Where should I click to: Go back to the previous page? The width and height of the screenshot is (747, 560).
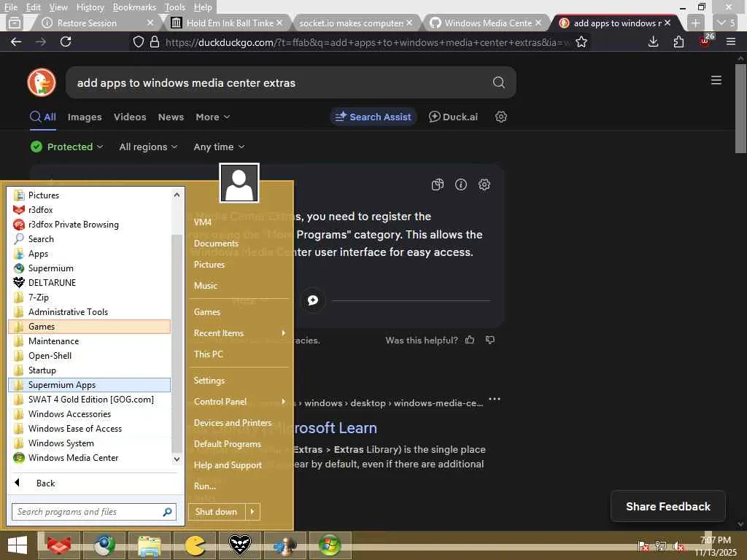click(16, 42)
